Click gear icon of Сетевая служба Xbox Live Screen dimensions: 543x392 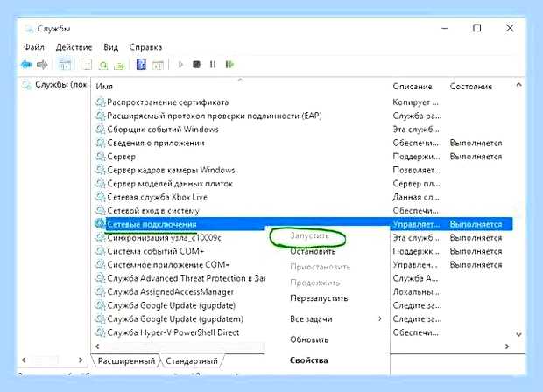point(100,197)
